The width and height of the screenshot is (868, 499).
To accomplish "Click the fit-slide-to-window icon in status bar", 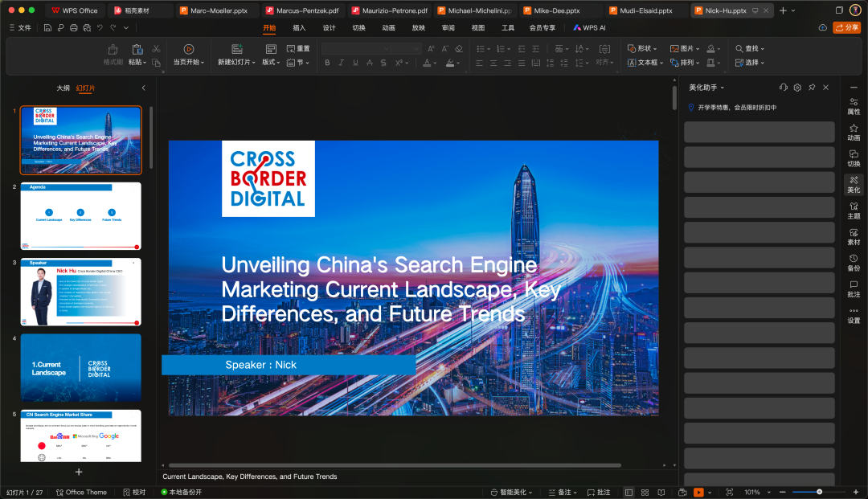I will point(730,493).
